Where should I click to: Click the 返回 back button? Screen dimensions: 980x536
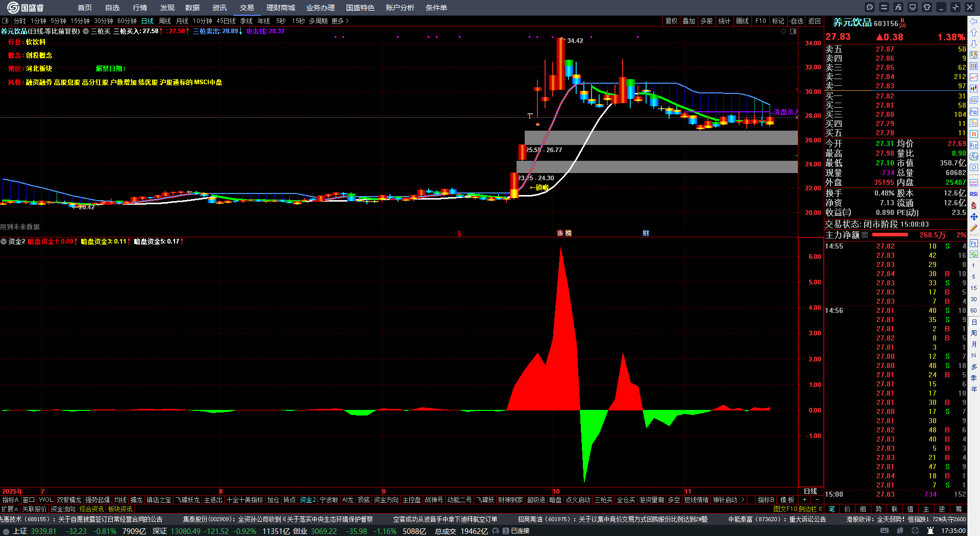pyautogui.click(x=815, y=21)
